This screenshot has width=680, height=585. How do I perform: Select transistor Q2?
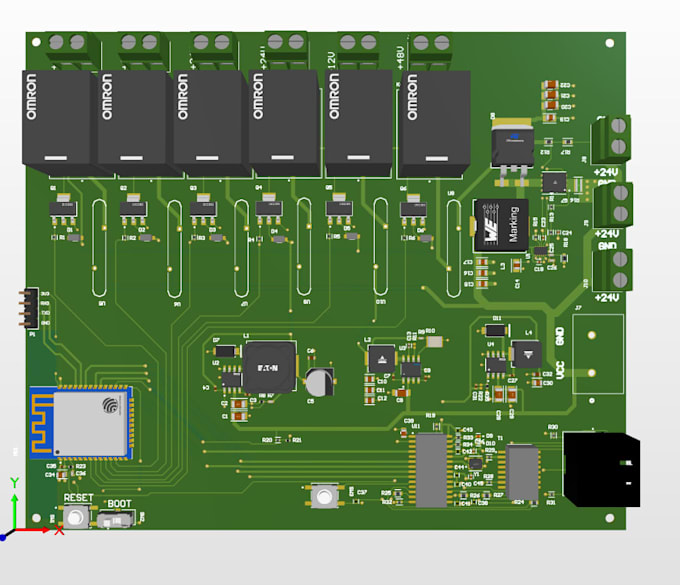(133, 209)
